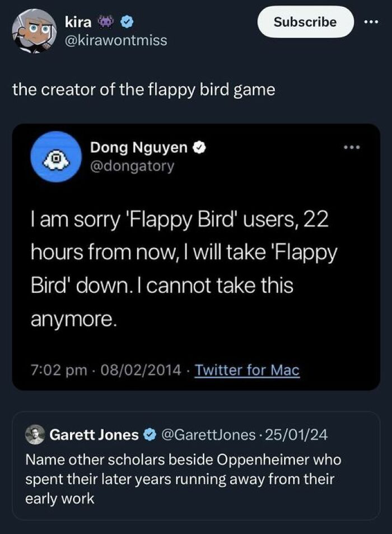This screenshot has height=534, width=392.
Task: Click @dongatory handle
Action: click(133, 166)
